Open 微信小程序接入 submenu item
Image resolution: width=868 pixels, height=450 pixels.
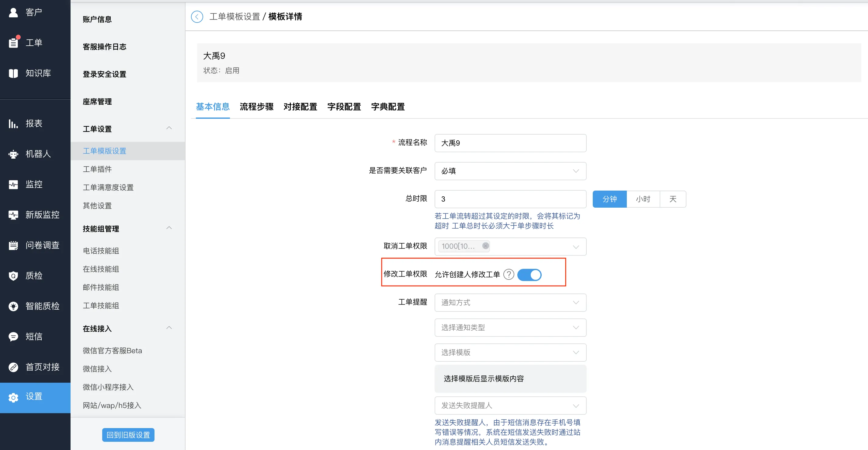tap(108, 387)
